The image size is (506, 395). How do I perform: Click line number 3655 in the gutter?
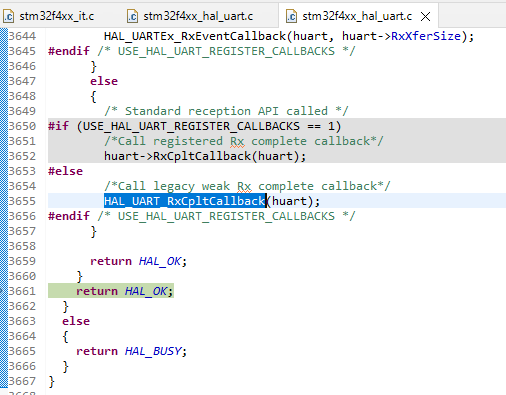pos(22,201)
